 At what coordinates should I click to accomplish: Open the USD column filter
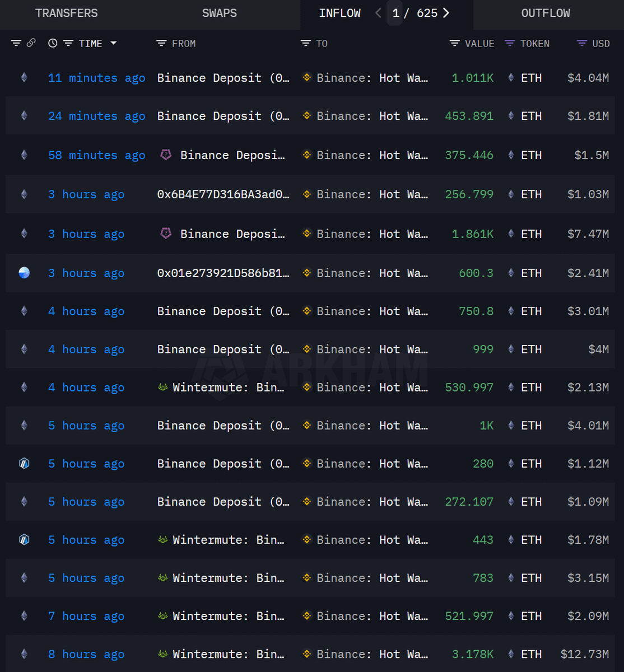581,43
